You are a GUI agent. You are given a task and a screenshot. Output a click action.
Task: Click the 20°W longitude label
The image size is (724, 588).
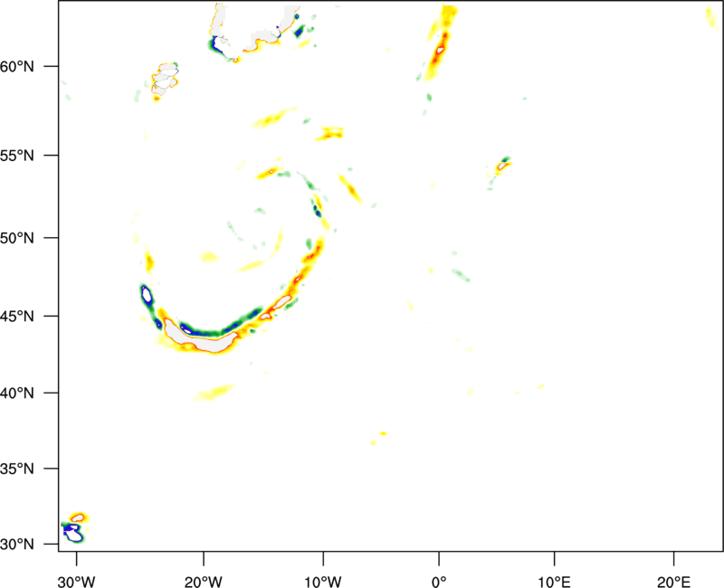click(x=203, y=582)
